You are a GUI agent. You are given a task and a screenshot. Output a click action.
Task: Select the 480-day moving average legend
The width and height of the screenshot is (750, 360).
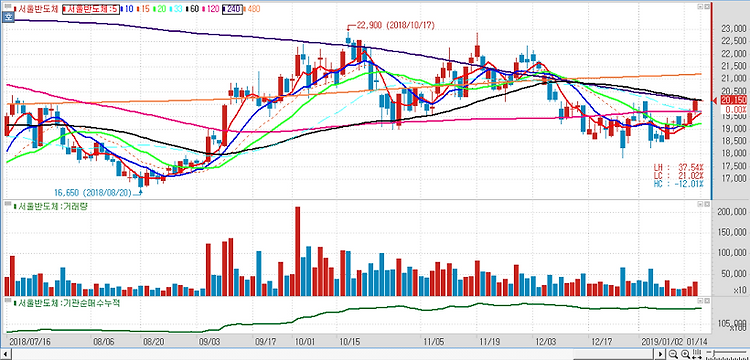pyautogui.click(x=252, y=9)
